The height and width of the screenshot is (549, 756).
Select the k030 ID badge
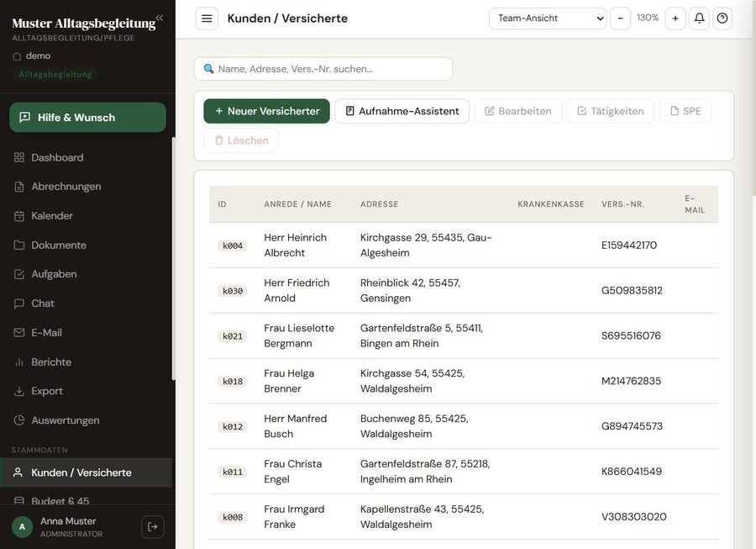click(x=233, y=291)
